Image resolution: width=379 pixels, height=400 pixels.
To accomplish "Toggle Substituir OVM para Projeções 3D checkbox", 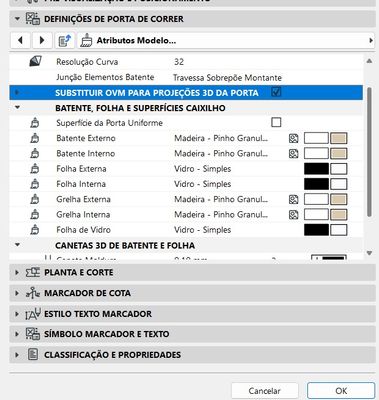I will pyautogui.click(x=276, y=92).
